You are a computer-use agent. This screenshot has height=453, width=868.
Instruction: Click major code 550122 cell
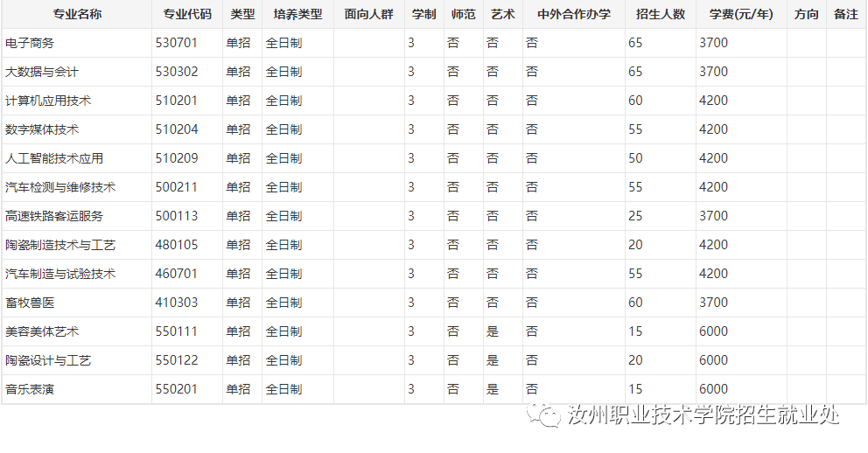pyautogui.click(x=177, y=360)
